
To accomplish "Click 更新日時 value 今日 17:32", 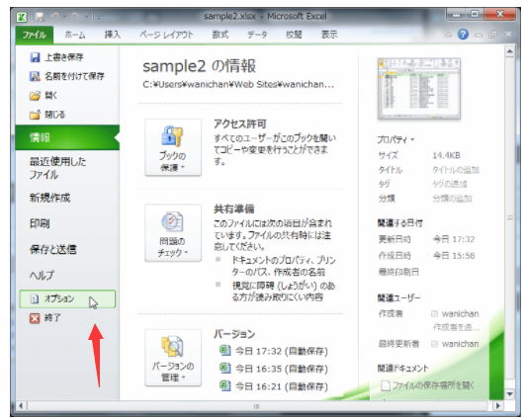I will [x=454, y=239].
